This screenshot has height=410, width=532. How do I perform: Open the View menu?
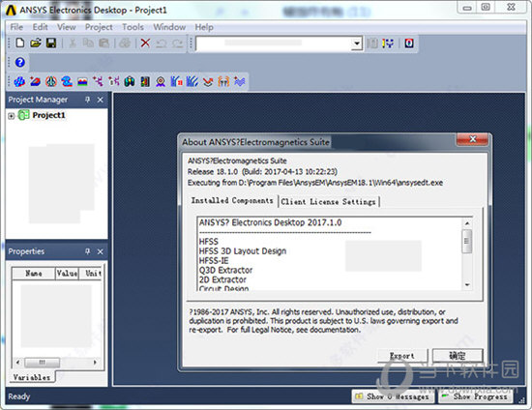[66, 27]
